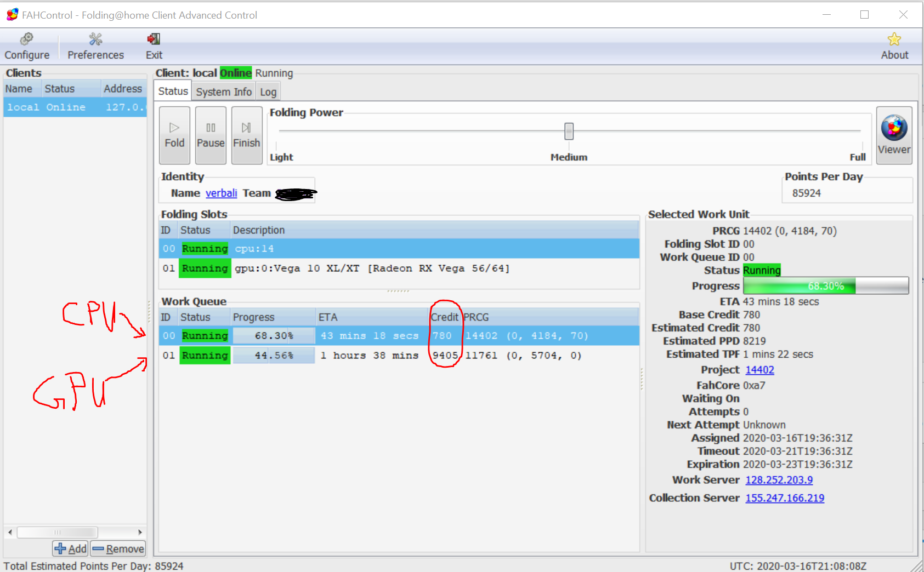Click the FAHControl title bar app icon
This screenshot has width=924, height=572.
tap(12, 15)
